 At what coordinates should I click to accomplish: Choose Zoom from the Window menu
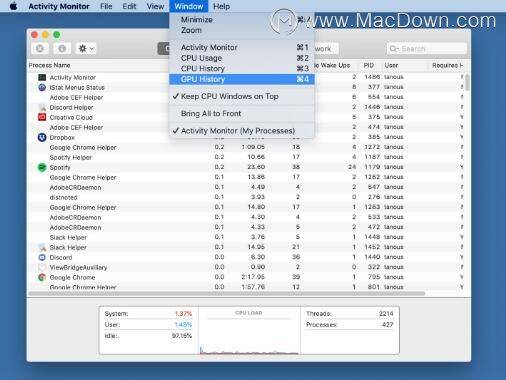point(242,30)
